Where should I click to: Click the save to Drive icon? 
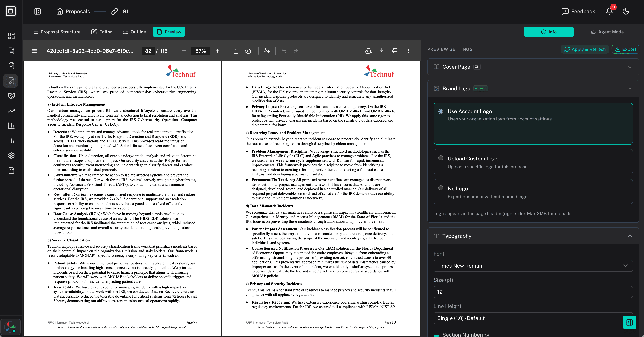tap(368, 51)
